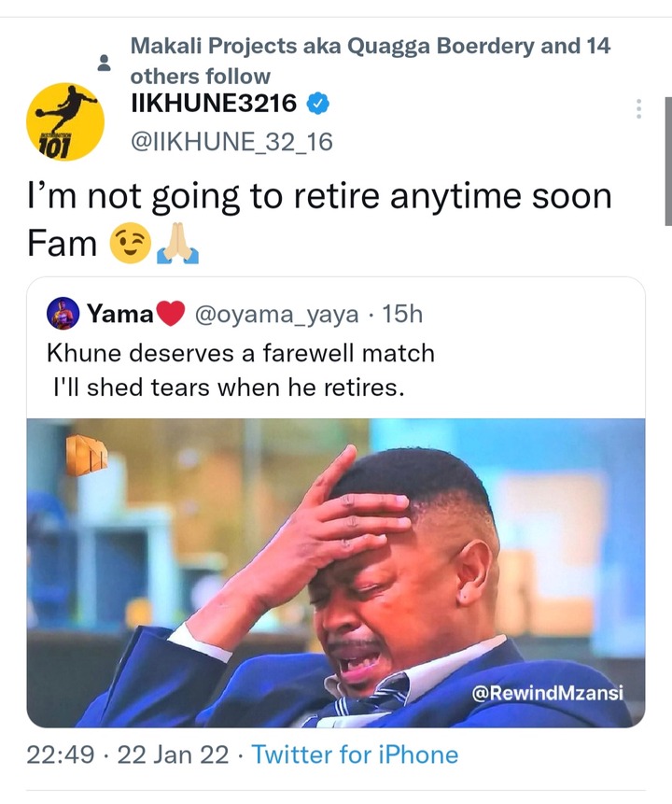This screenshot has width=672, height=804.
Task: Click the follower person icon
Action: click(104, 63)
